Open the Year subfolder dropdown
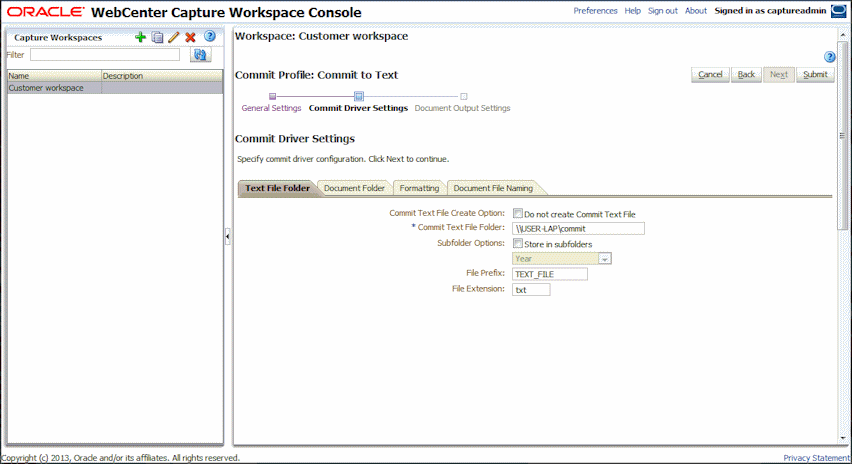 tap(604, 259)
